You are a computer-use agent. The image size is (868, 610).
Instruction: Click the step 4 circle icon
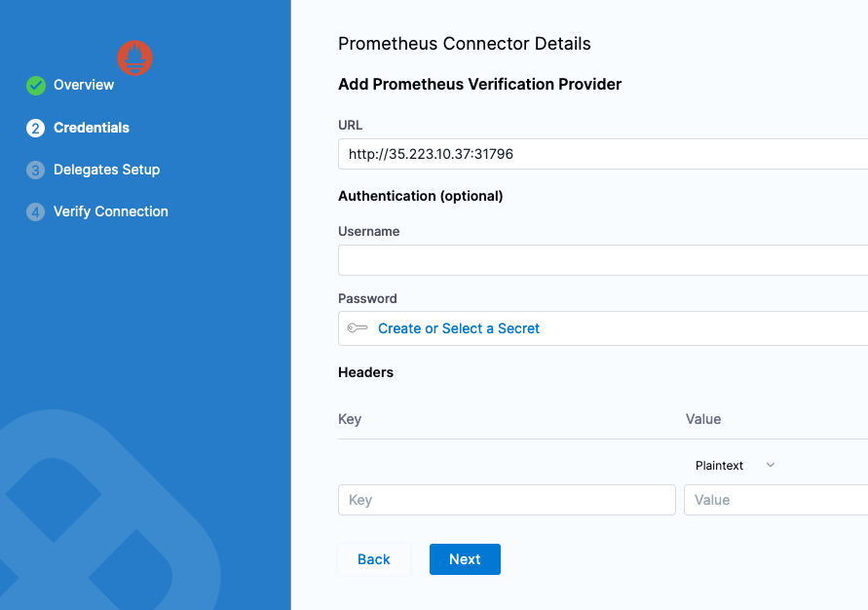[x=36, y=211]
